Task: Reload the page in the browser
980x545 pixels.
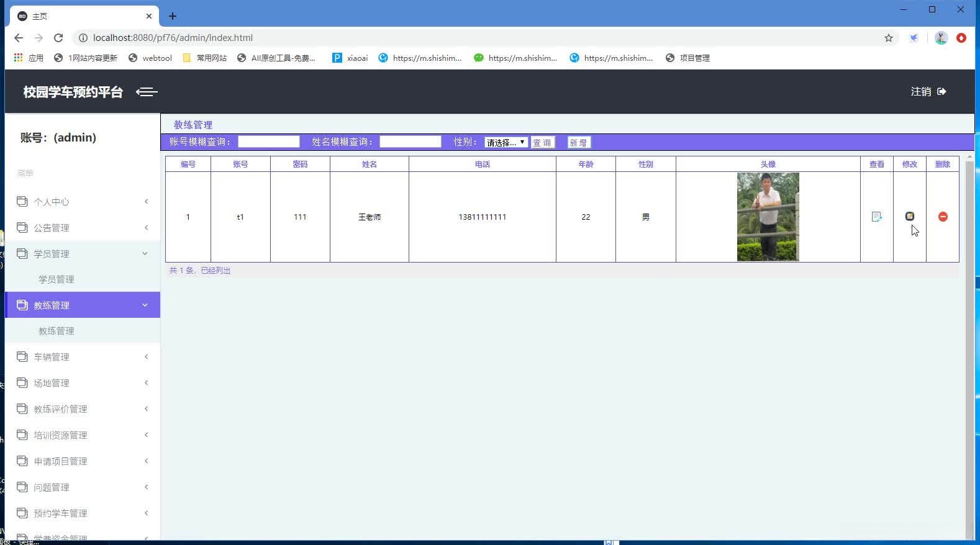Action: [x=58, y=38]
